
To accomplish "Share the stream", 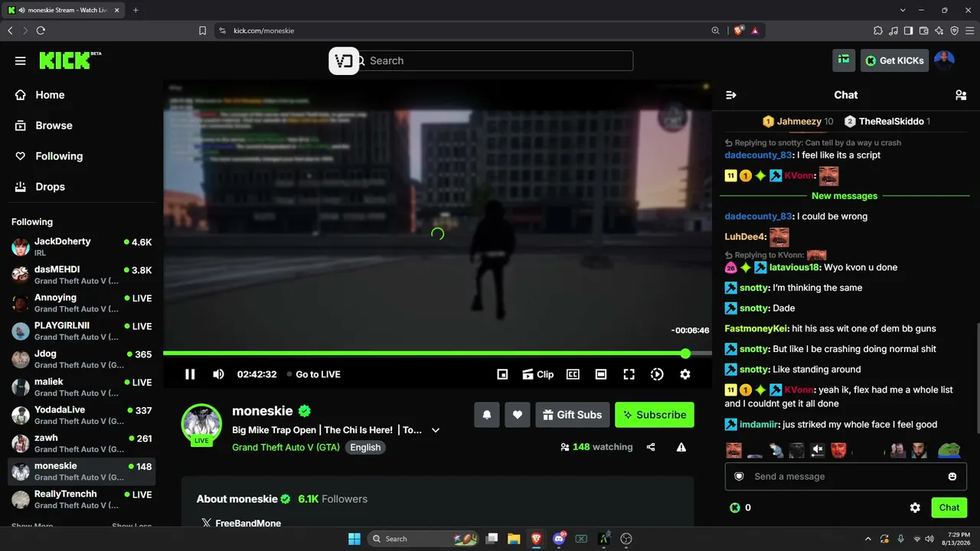I will click(x=651, y=447).
